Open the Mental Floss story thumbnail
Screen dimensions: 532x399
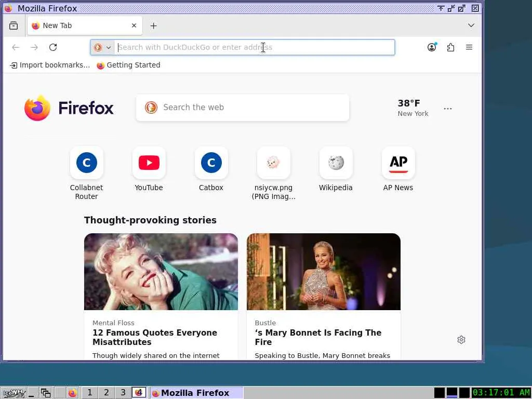tap(161, 271)
